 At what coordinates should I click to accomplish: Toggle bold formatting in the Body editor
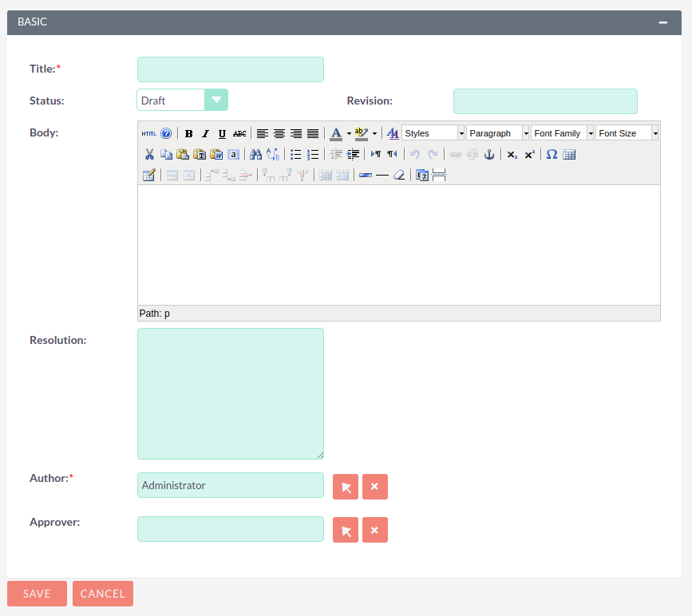click(189, 132)
